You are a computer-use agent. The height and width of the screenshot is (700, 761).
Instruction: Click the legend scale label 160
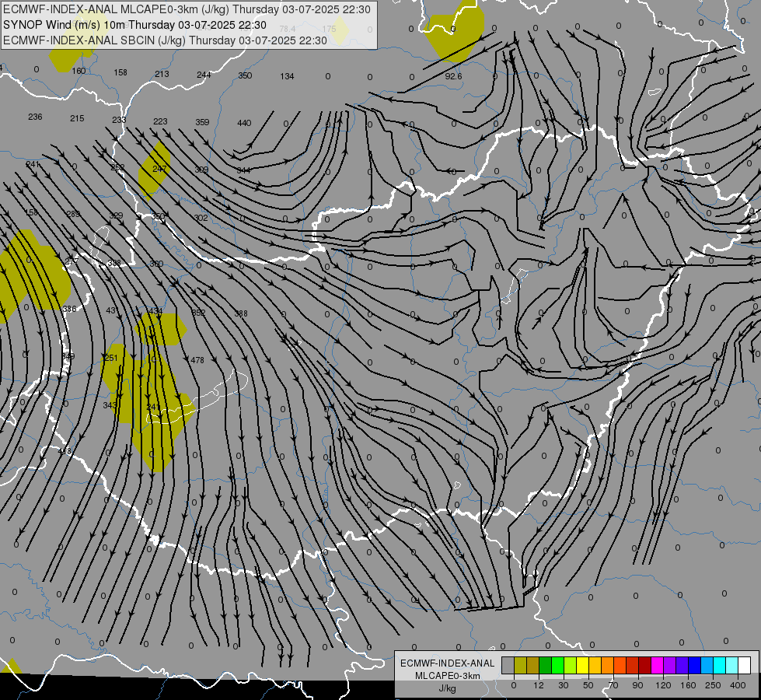(688, 685)
